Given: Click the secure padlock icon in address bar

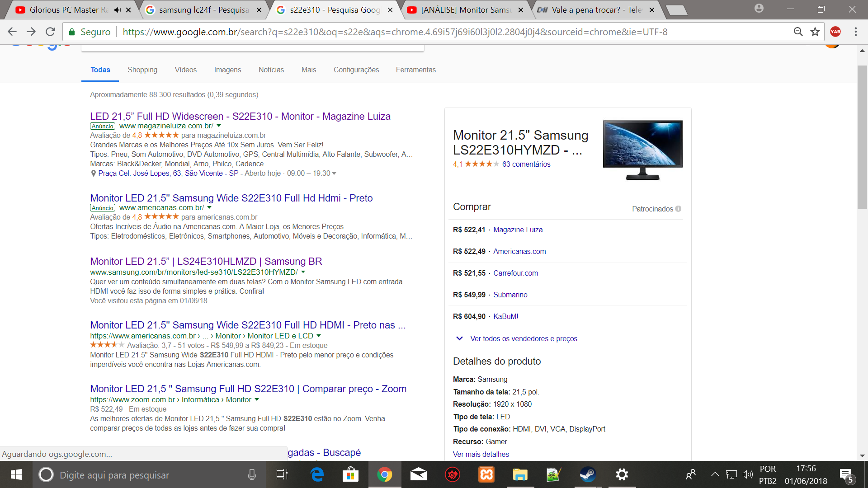Looking at the screenshot, I should [x=71, y=32].
